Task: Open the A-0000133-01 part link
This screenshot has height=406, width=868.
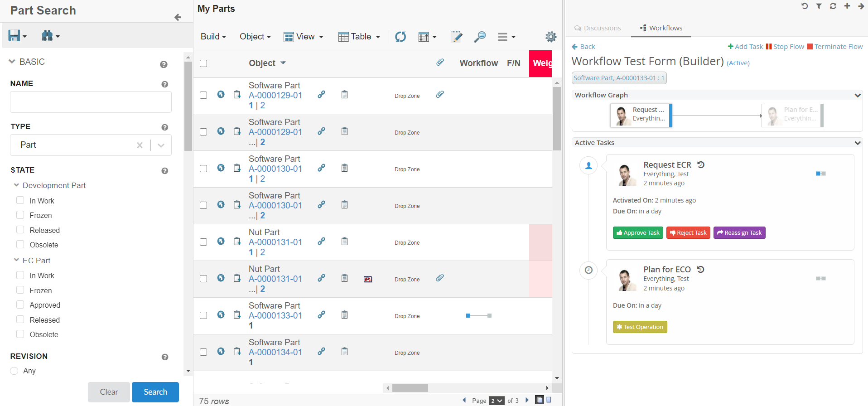Action: tap(275, 315)
